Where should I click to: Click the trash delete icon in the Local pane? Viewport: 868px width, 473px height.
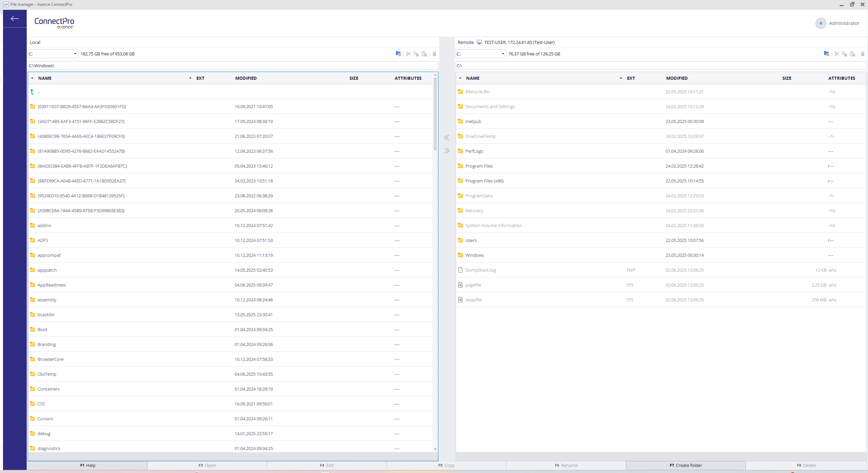click(x=434, y=54)
